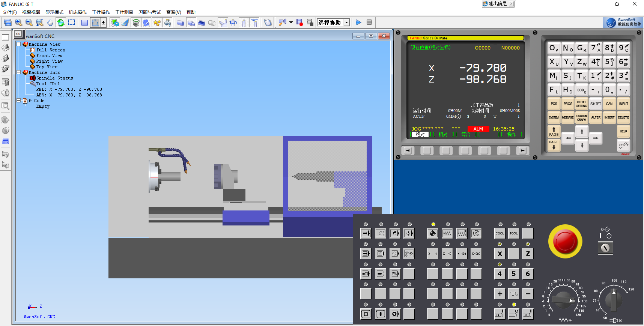Toggle the COOL coolant key
This screenshot has width=644, height=326.
[x=500, y=233]
